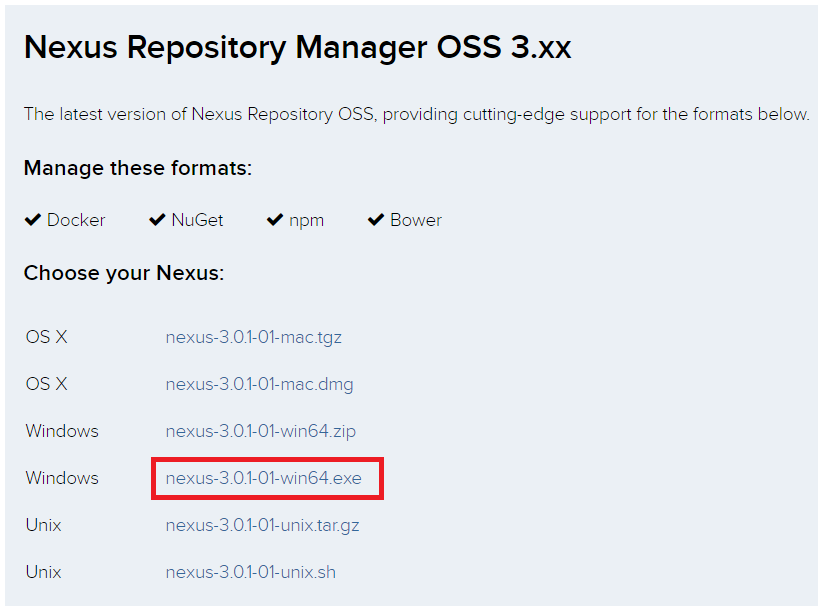Select the first OS X row label
Viewport: 818px width, 612px height.
pos(46,337)
